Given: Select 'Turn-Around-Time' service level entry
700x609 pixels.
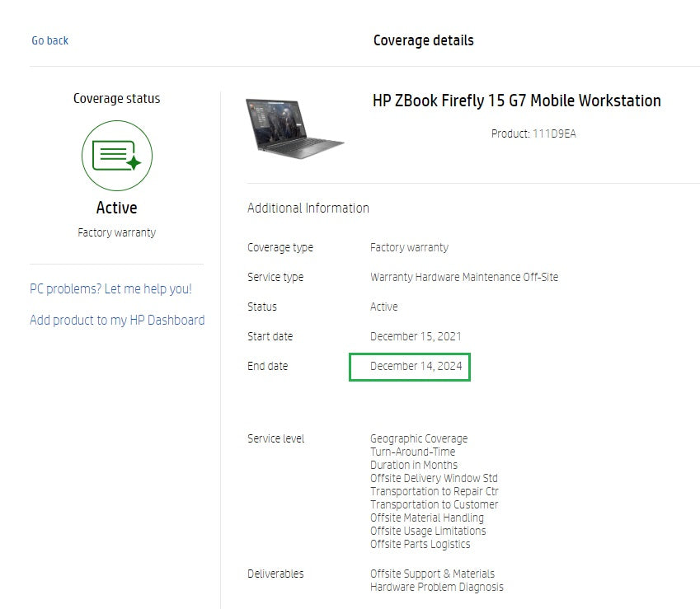Looking at the screenshot, I should [412, 452].
